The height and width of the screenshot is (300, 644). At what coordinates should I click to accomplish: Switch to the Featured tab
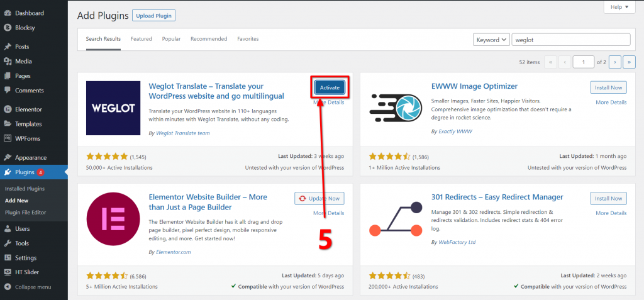tap(142, 39)
